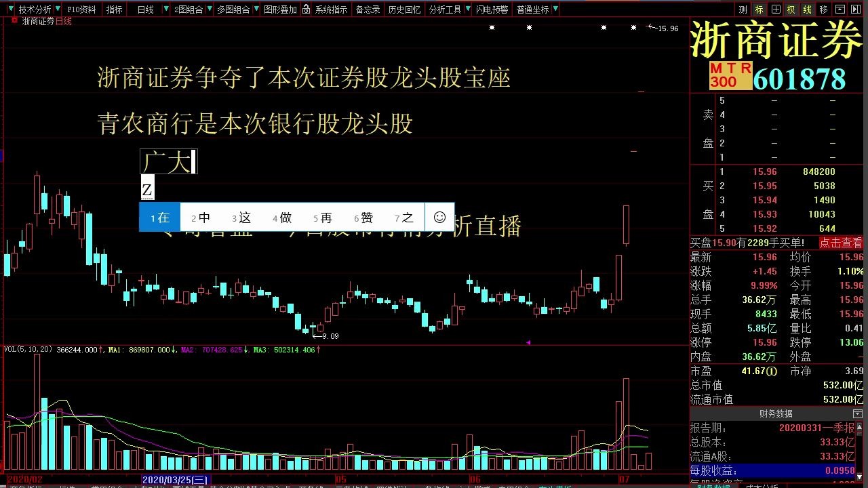Collapse the 财务数据 panel arrow

857,413
